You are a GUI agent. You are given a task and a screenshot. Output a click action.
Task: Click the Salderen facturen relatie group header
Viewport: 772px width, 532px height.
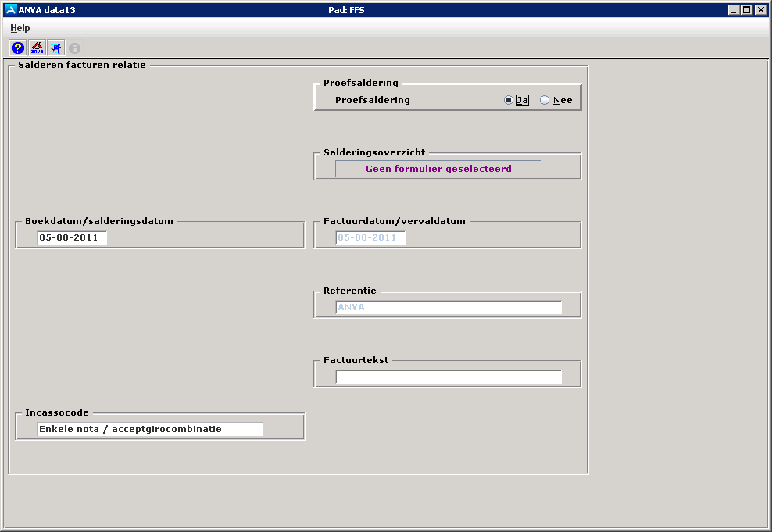(81, 65)
